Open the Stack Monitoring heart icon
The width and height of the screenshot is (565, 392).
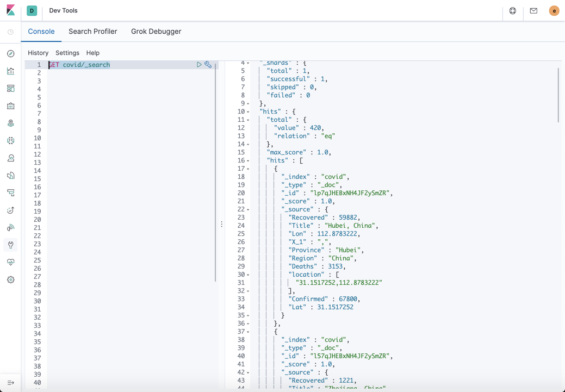click(x=10, y=262)
